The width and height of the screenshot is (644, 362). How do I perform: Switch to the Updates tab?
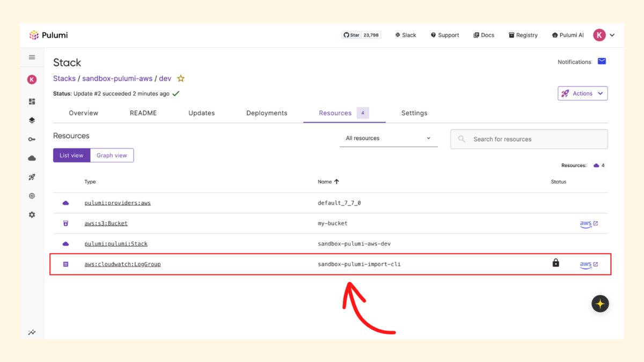coord(202,113)
